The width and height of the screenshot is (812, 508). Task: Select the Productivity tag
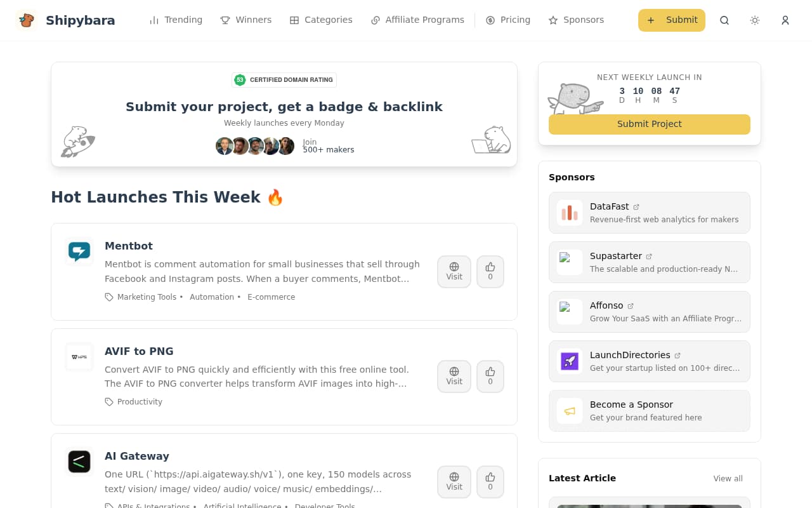point(140,402)
